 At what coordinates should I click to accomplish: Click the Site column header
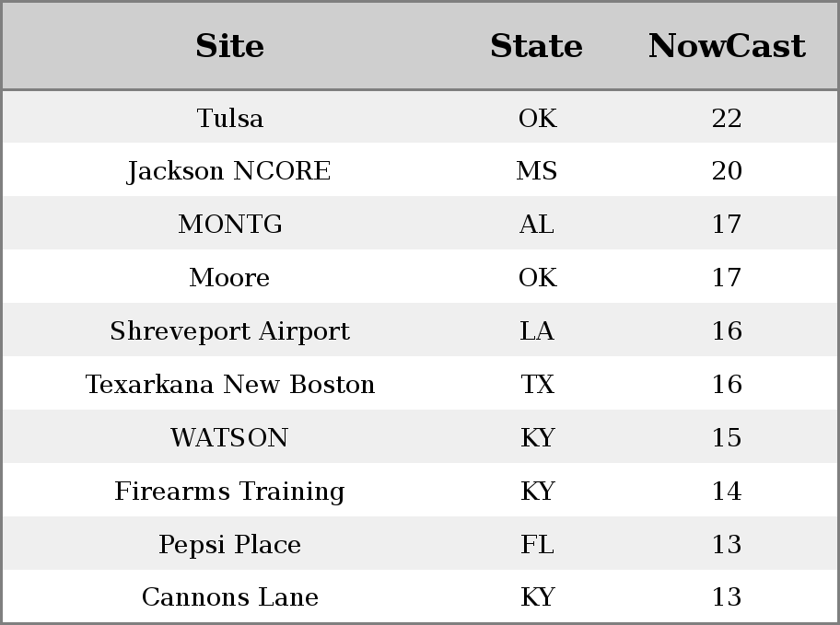[229, 46]
